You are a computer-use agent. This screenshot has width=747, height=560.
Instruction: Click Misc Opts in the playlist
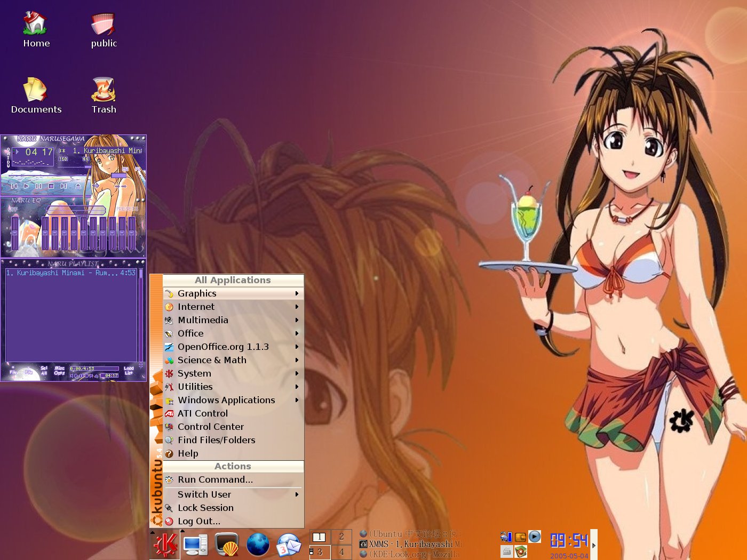pyautogui.click(x=59, y=371)
